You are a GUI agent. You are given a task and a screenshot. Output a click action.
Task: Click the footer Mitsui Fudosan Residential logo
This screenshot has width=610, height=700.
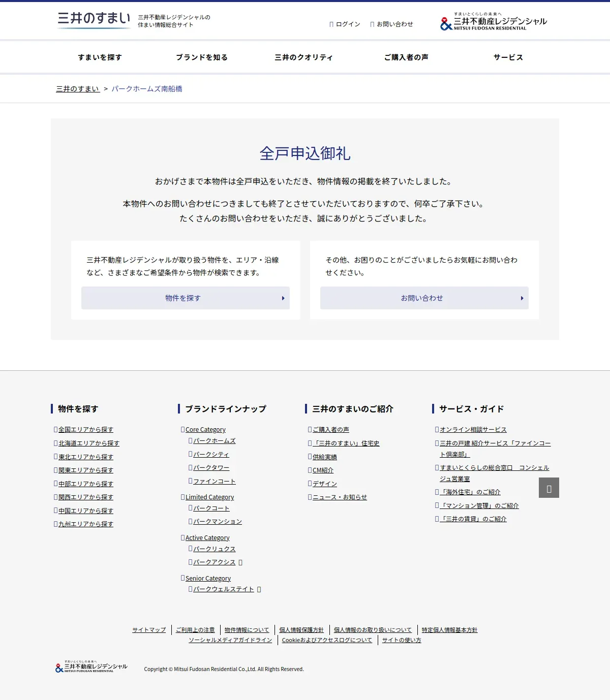click(91, 667)
